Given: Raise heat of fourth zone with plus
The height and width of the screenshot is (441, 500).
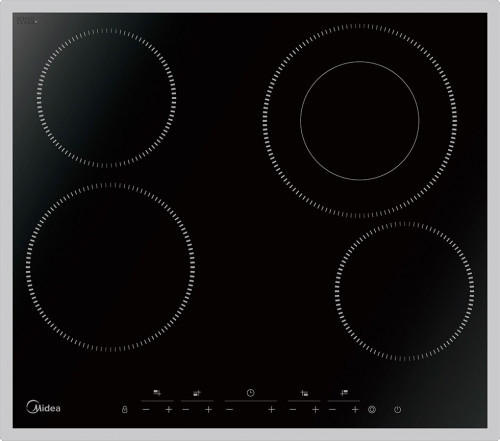Looking at the screenshot, I should click(355, 409).
